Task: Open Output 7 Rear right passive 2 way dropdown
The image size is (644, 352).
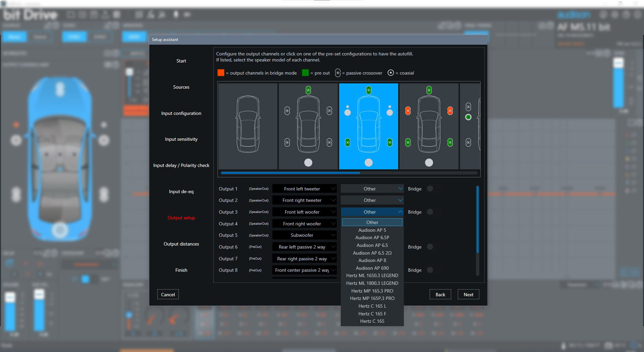Action: coord(304,259)
